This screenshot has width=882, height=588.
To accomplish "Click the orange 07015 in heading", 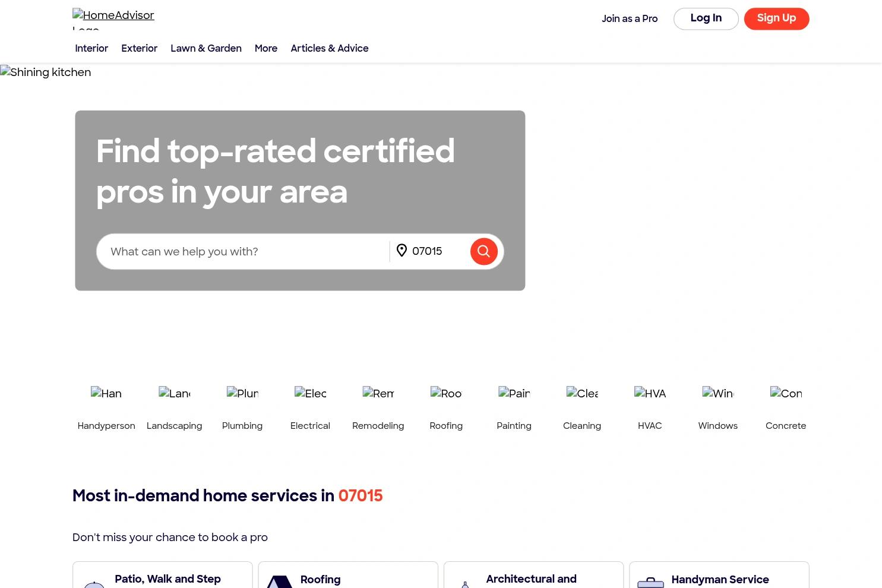I will (x=361, y=496).
